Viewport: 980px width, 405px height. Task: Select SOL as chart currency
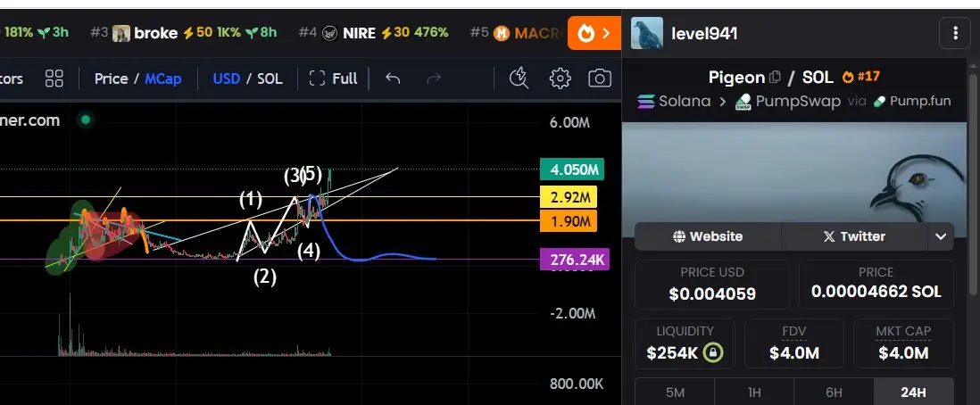(270, 79)
